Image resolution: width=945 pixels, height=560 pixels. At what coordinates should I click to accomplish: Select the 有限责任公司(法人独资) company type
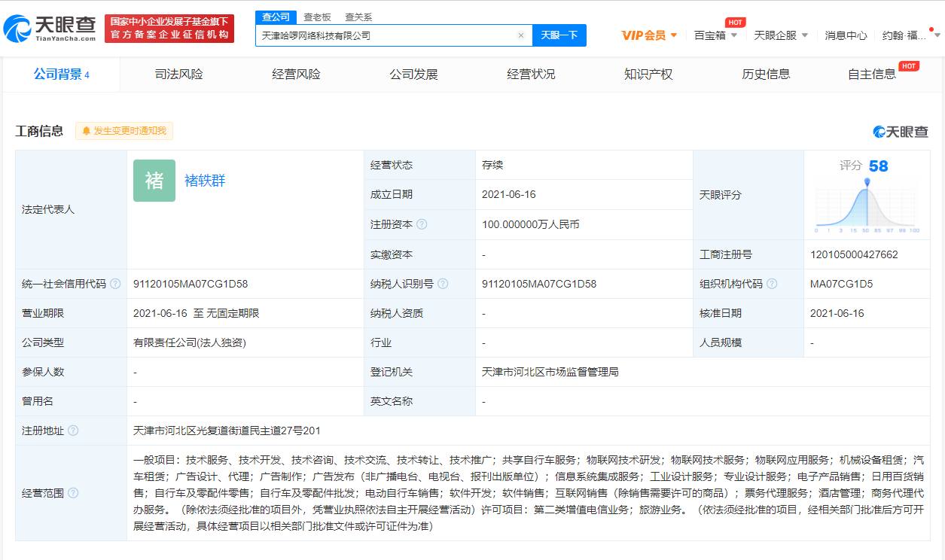coord(190,342)
